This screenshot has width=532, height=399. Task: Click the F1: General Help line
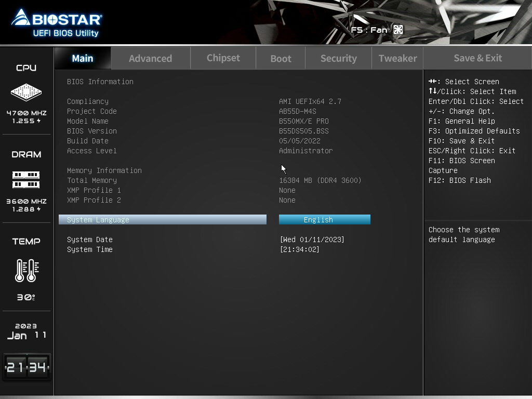tap(461, 121)
